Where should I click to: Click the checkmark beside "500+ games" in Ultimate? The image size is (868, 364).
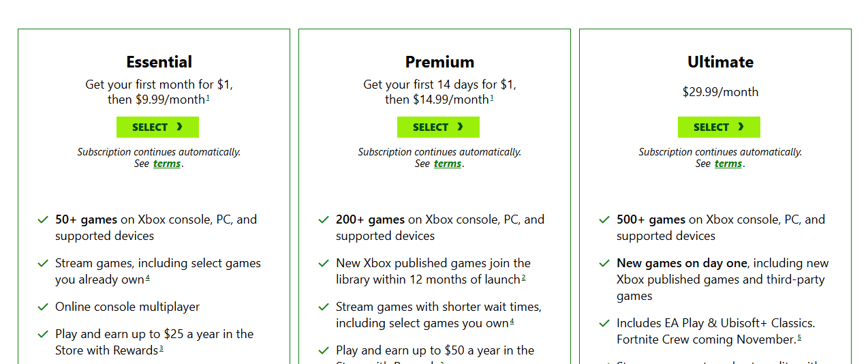click(604, 219)
